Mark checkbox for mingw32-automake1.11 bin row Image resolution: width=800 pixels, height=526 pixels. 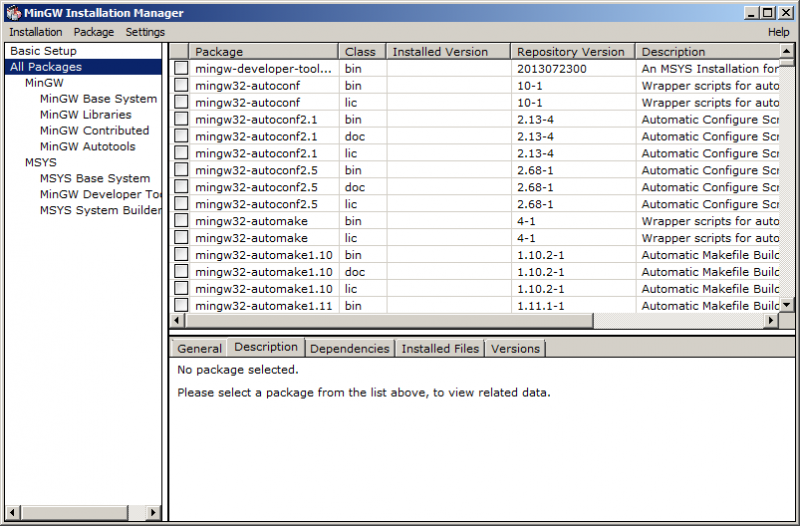(x=181, y=305)
